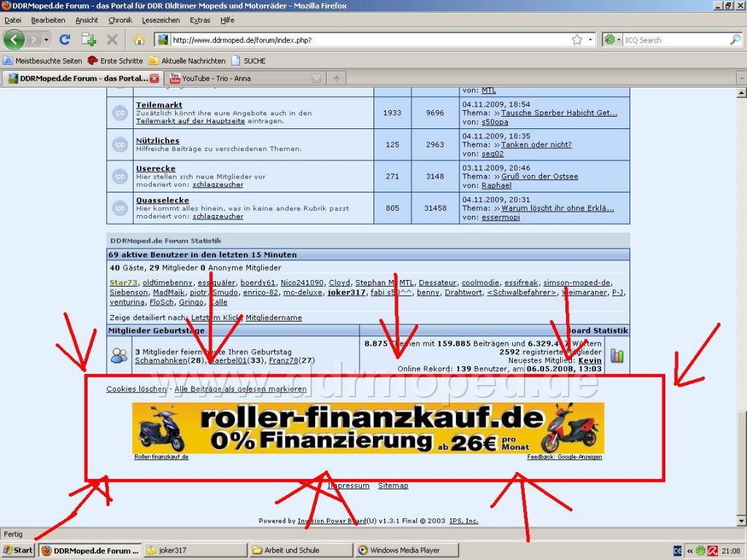Image resolution: width=747 pixels, height=560 pixels.
Task: Bookmark this page with the star icon
Action: click(577, 40)
